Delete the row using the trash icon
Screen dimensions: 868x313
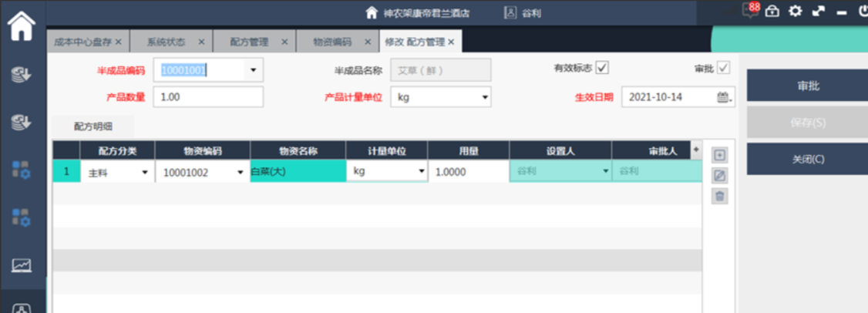720,197
